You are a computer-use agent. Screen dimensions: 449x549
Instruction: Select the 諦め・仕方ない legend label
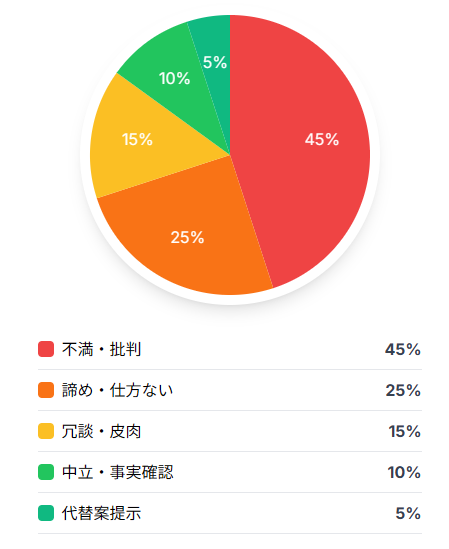click(x=117, y=390)
